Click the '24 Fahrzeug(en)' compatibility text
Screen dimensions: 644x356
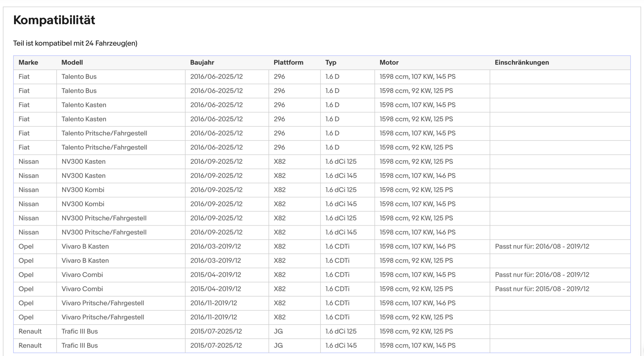coord(111,43)
